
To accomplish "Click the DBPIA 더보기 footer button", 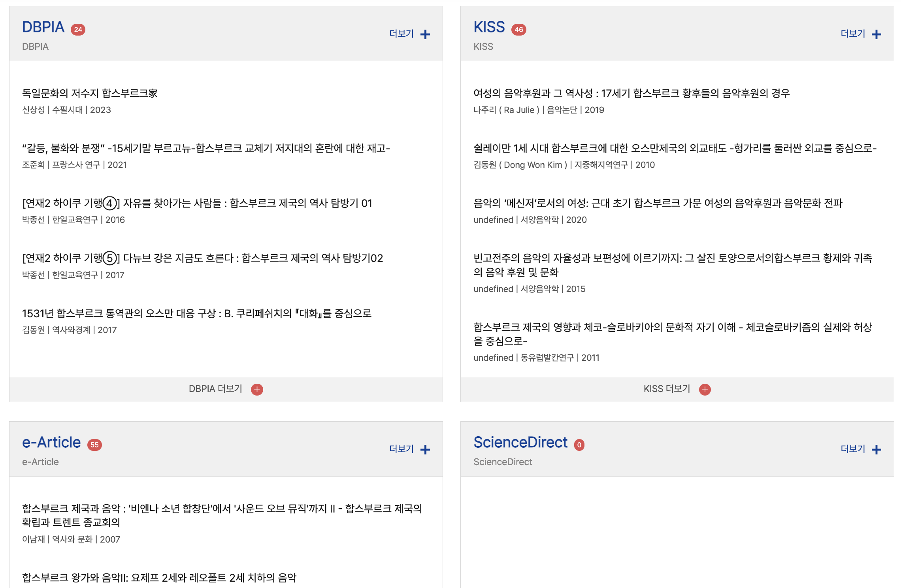I will [x=226, y=389].
